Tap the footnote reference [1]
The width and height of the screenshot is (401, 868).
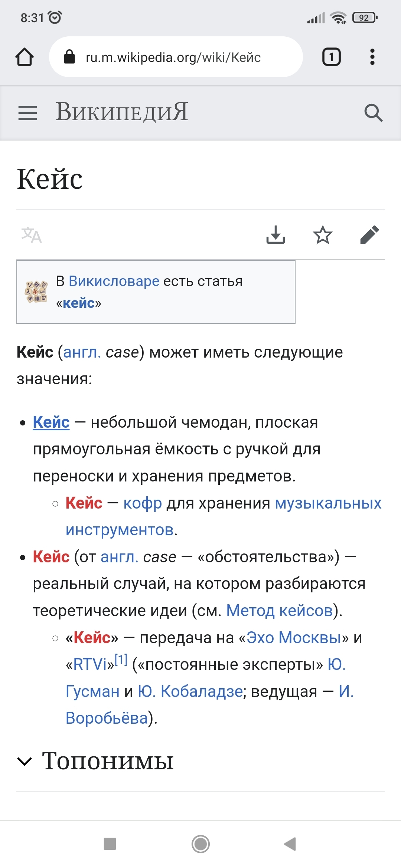click(121, 660)
